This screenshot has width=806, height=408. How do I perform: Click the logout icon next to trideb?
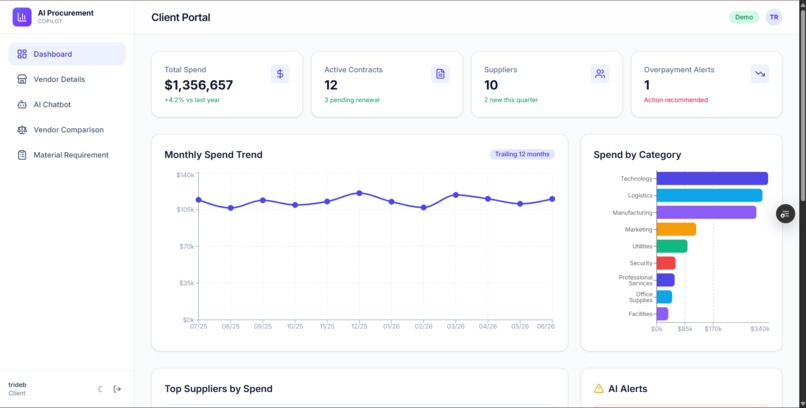pos(117,389)
